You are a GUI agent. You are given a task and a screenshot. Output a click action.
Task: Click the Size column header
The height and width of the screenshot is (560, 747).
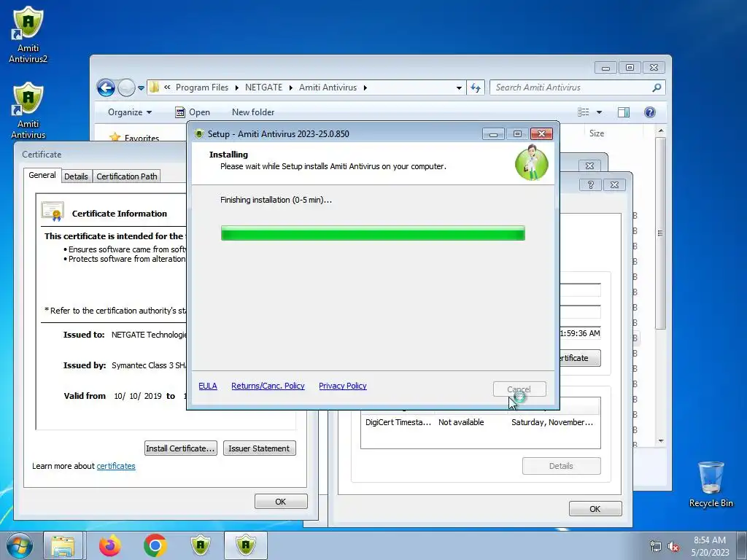coord(597,133)
